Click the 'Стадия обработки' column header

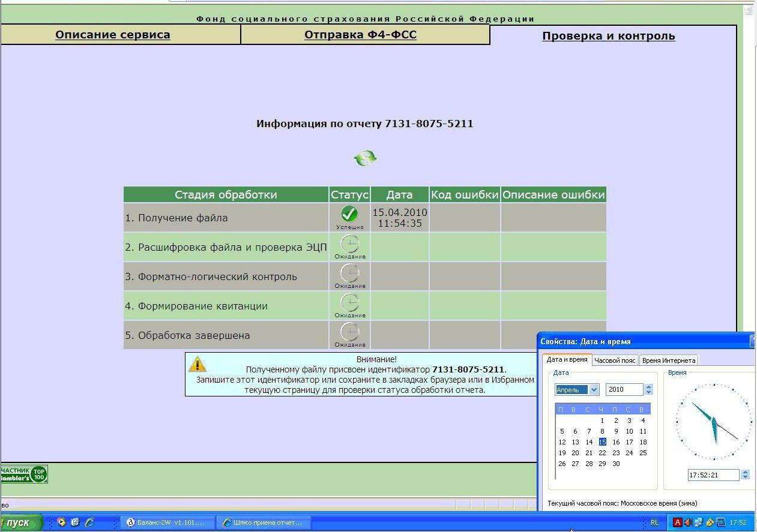[226, 194]
